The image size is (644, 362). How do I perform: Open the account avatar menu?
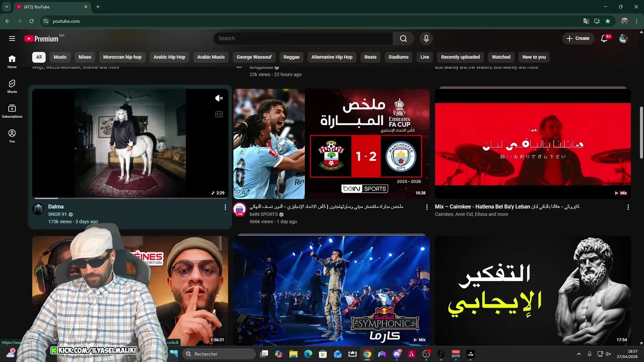click(x=623, y=38)
